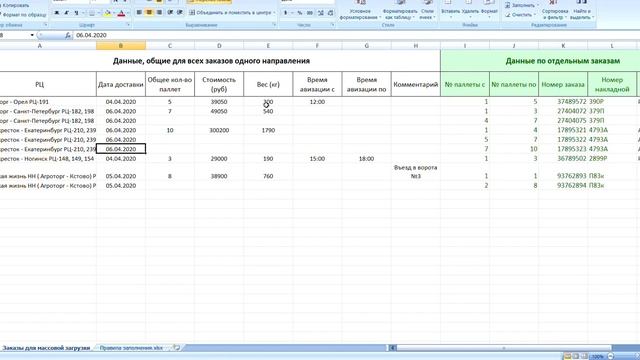
Task: Open Name Box dropdown arrow
Action: [x=32, y=36]
